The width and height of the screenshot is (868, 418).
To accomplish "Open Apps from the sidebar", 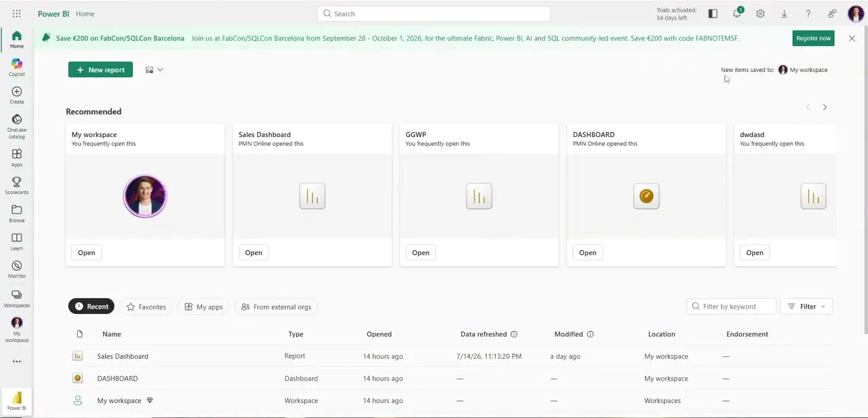I will 16,158.
